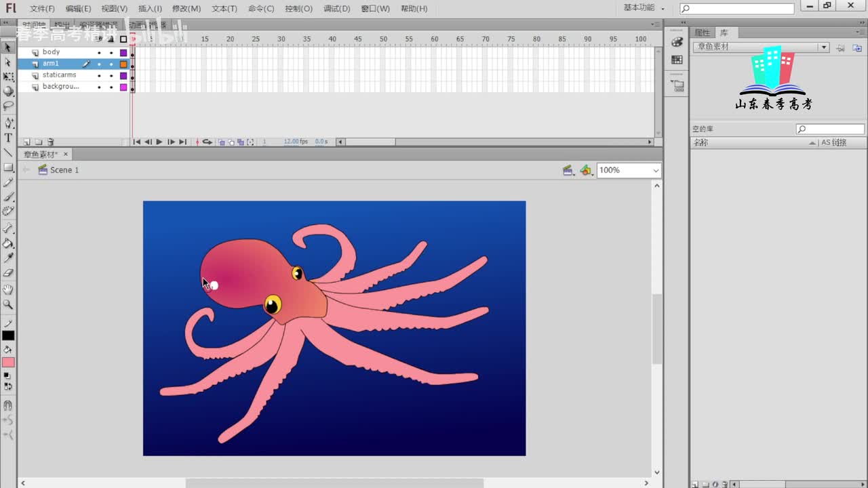Open the Swatches panel icon

click(x=677, y=60)
